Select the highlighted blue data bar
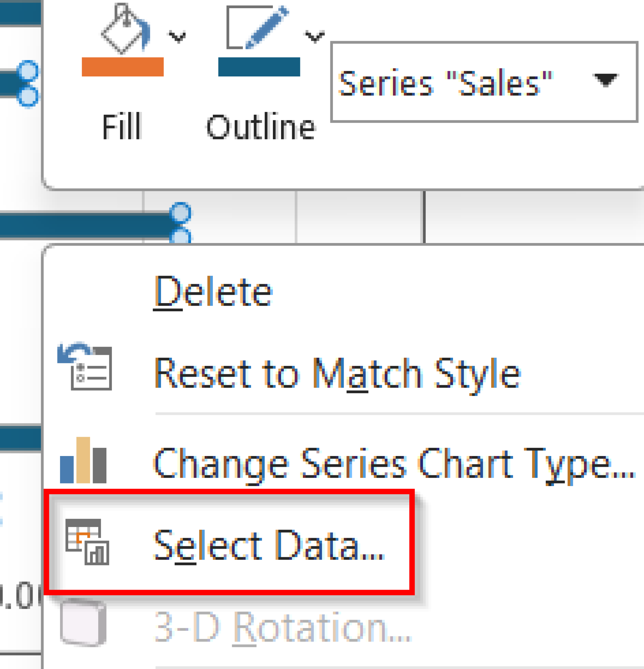644x669 pixels. (85, 225)
